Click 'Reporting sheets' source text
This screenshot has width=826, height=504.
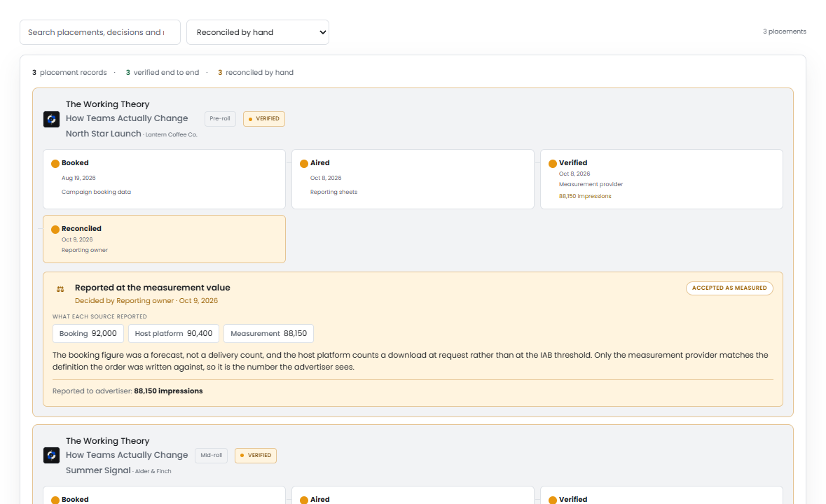333,192
